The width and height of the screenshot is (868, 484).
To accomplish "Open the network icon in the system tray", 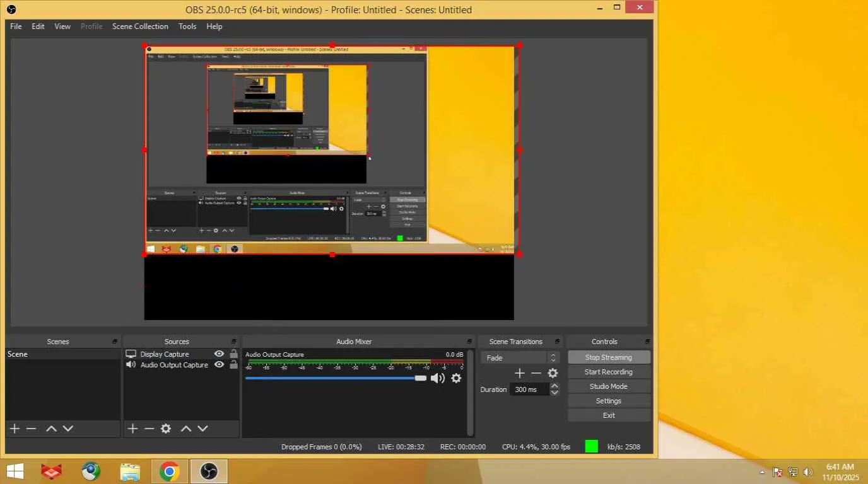I will click(793, 472).
